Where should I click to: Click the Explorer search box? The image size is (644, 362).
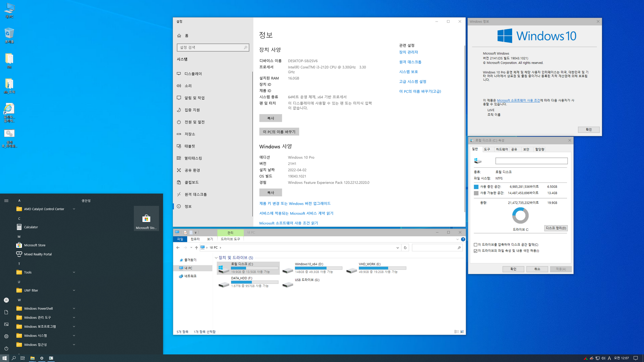click(437, 247)
